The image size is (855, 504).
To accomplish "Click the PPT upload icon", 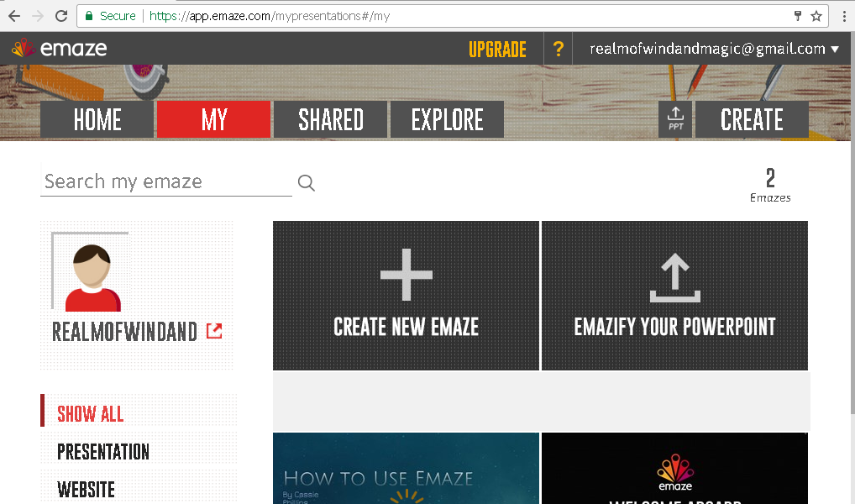I will pyautogui.click(x=674, y=118).
